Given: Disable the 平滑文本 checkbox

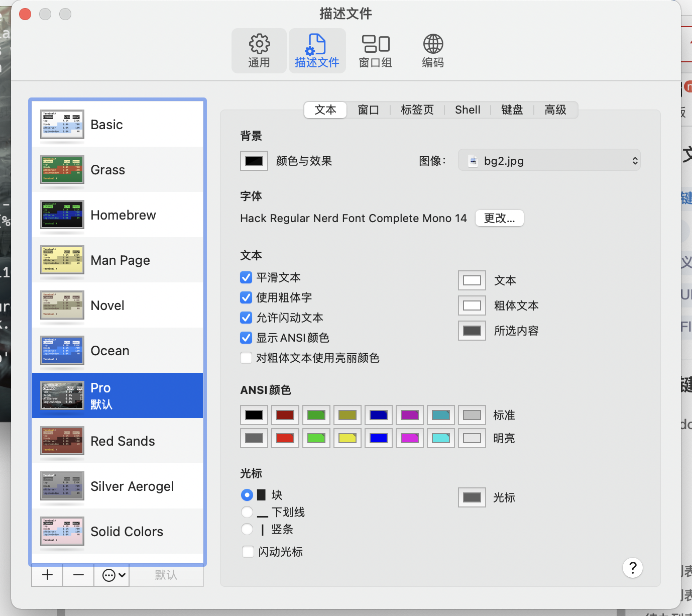Looking at the screenshot, I should coord(246,277).
